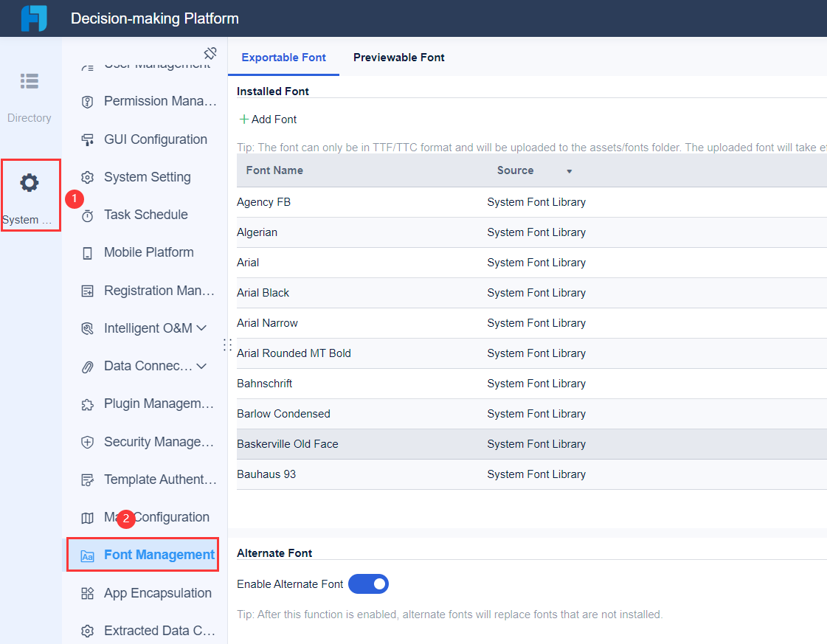The image size is (827, 644).
Task: Click the System Setting gear icon
Action: (88, 177)
